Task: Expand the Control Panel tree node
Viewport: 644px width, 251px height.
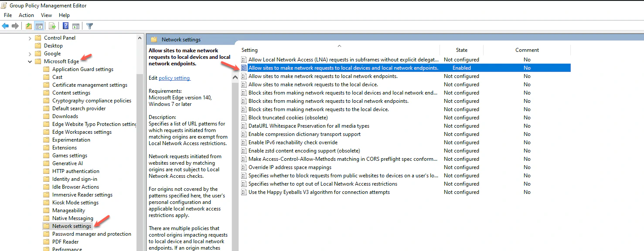Action: coord(30,38)
